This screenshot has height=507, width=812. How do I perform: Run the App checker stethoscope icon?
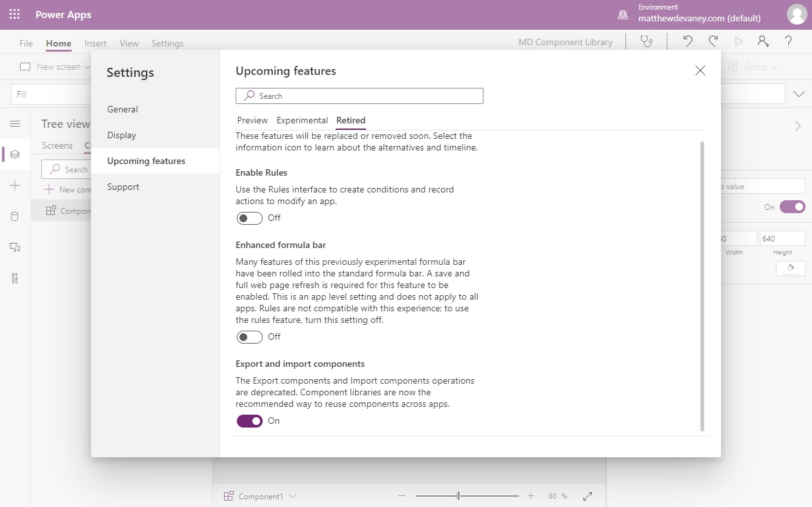pos(646,41)
